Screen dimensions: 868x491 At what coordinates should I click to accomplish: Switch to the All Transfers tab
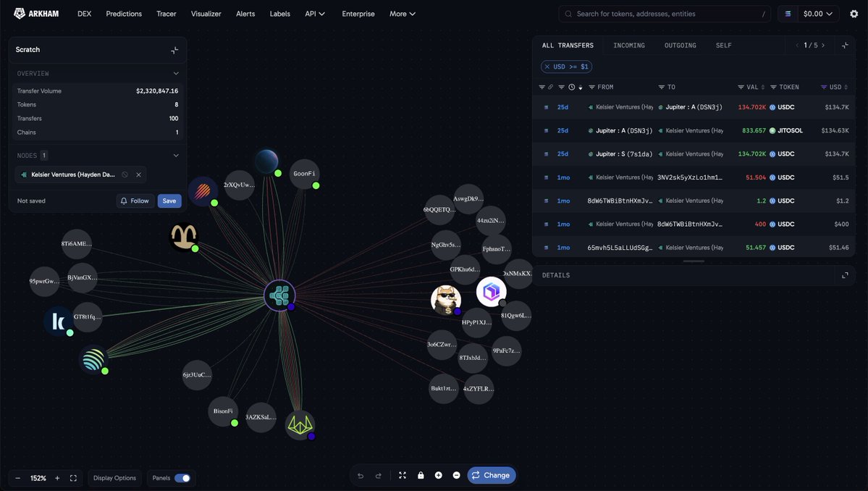(x=568, y=46)
